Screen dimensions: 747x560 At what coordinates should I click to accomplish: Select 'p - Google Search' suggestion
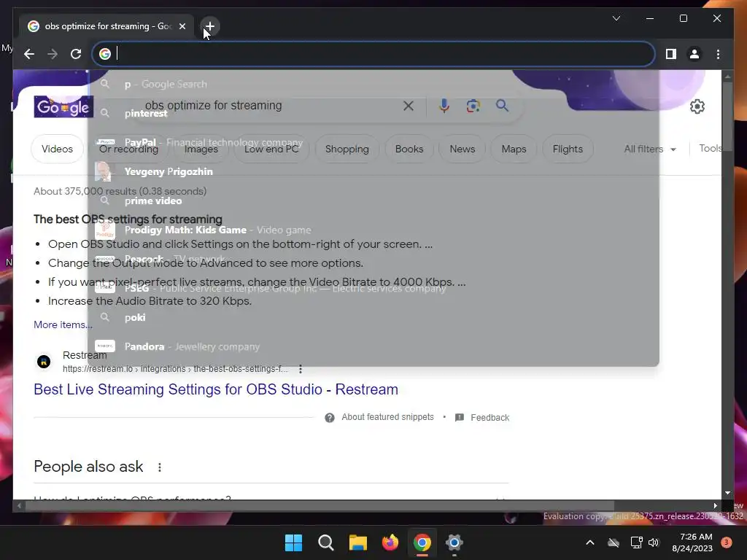[x=373, y=85]
